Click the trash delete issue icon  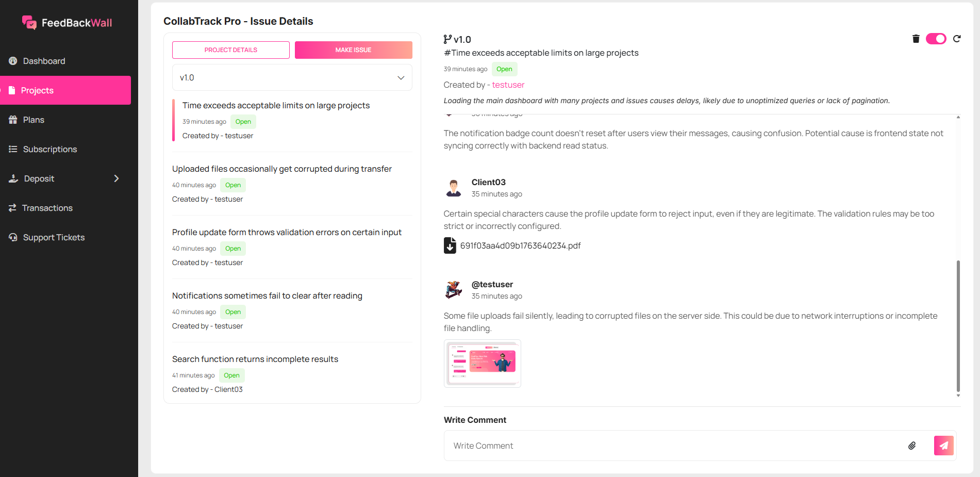916,39
